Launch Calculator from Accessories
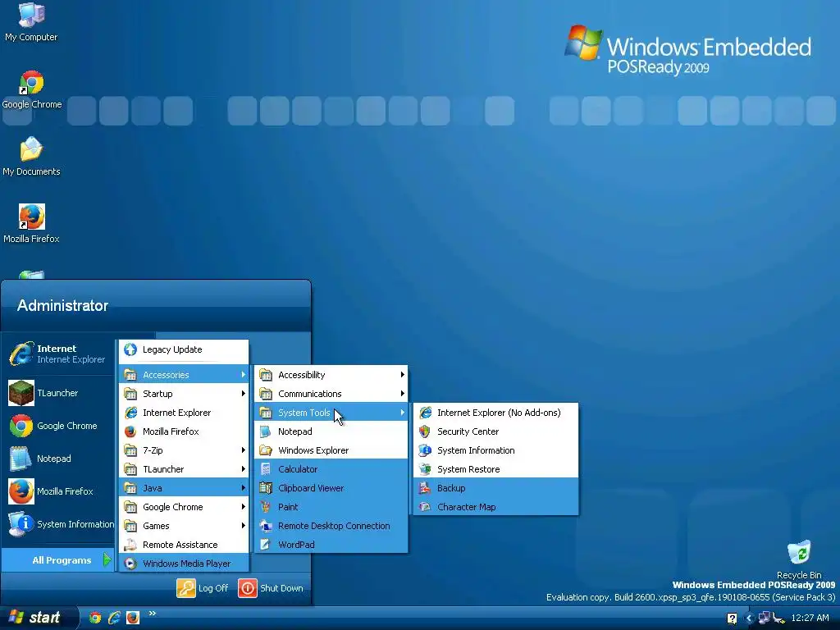Image resolution: width=840 pixels, height=630 pixels. tap(331, 469)
